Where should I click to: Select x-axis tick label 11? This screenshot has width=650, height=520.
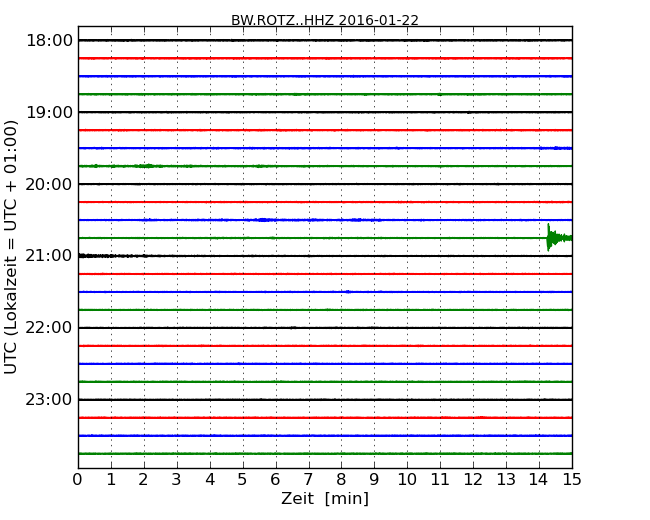(x=440, y=480)
